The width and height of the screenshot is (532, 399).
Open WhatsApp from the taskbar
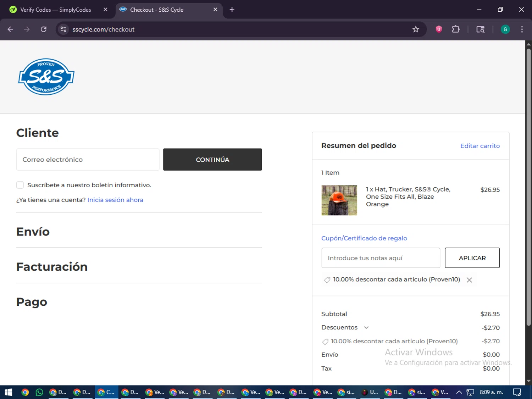point(39,392)
